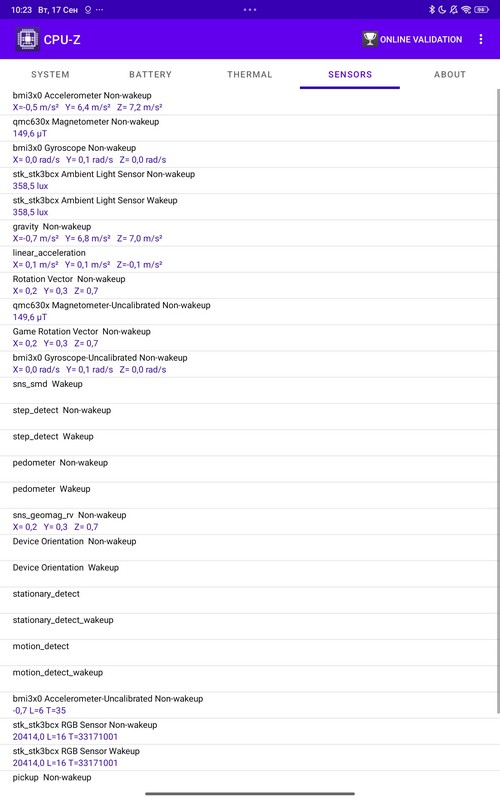Screen dimensions: 500x800
Task: Tap the stk_stk3bcx RGB Sensor Wakeup row
Action: click(x=248, y=757)
